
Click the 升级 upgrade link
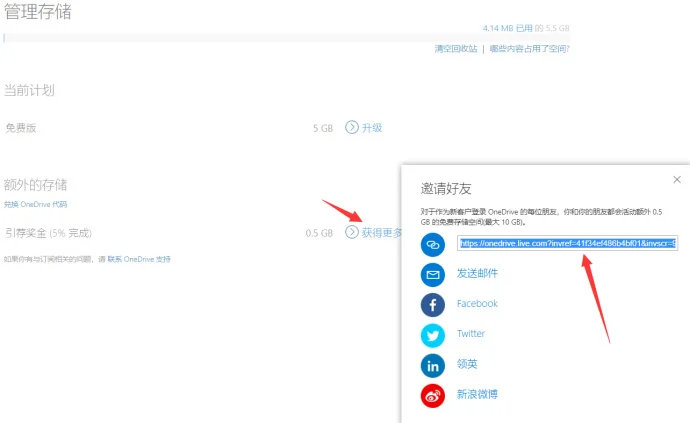(372, 128)
